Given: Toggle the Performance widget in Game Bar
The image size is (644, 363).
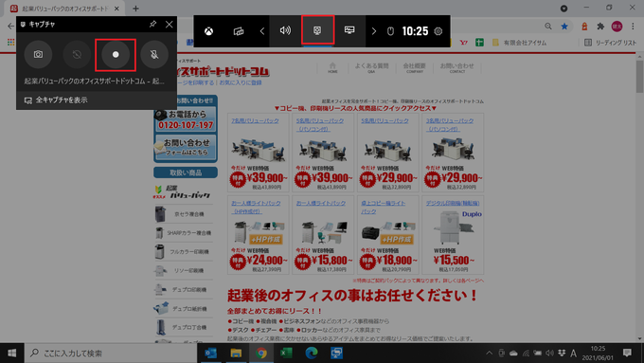Looking at the screenshot, I should (349, 31).
